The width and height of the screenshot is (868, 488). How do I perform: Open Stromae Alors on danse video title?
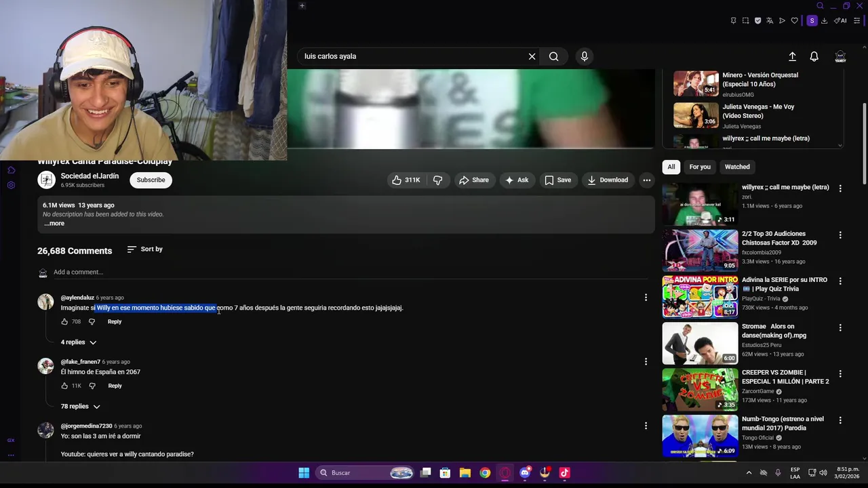coord(774,331)
